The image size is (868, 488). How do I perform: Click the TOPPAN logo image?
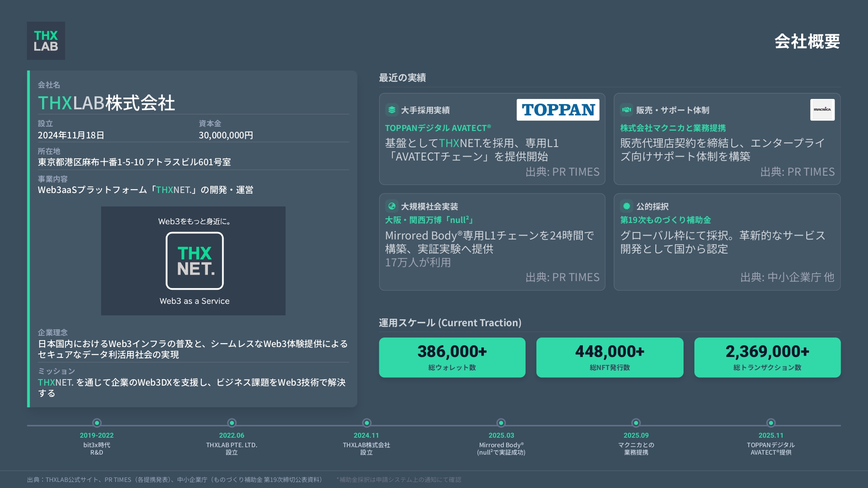pos(558,110)
